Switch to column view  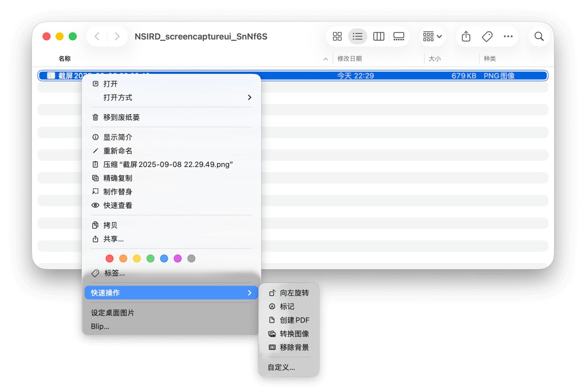pos(378,36)
